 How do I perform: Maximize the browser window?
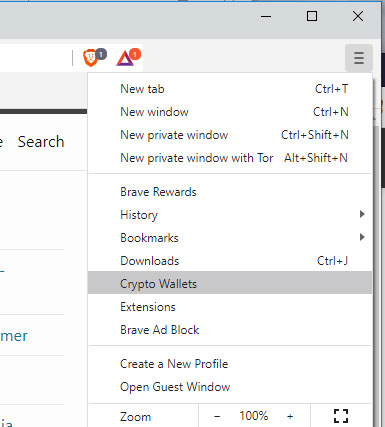click(312, 16)
